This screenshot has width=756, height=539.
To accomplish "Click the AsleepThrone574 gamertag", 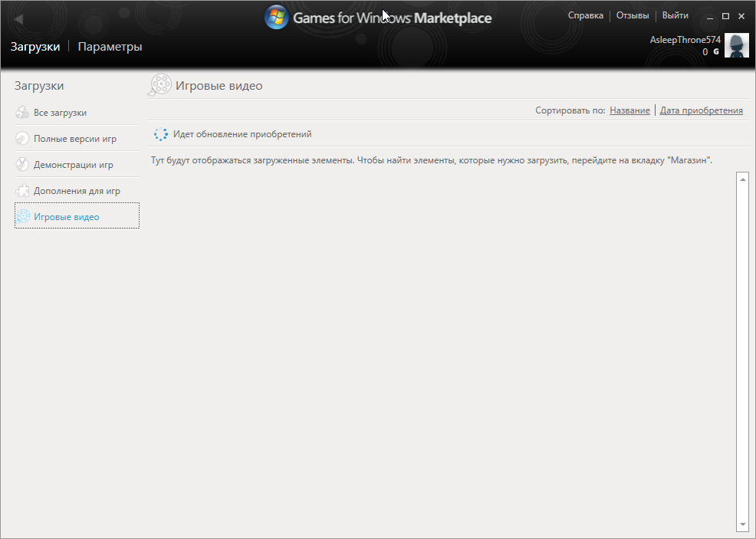I will pos(685,40).
